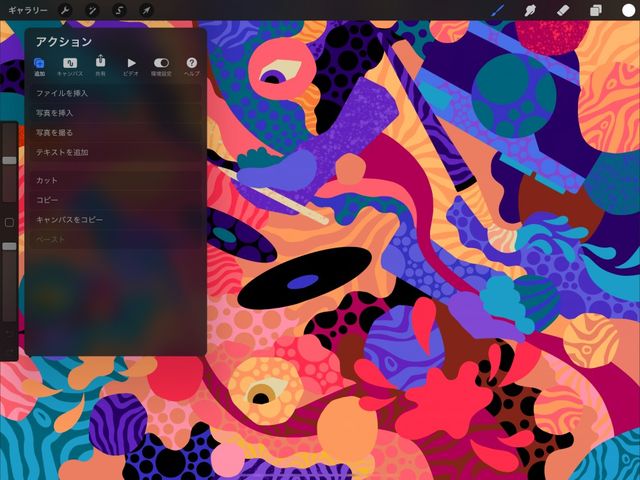Image resolution: width=640 pixels, height=480 pixels.
Task: Select the Brush tool
Action: tap(497, 10)
